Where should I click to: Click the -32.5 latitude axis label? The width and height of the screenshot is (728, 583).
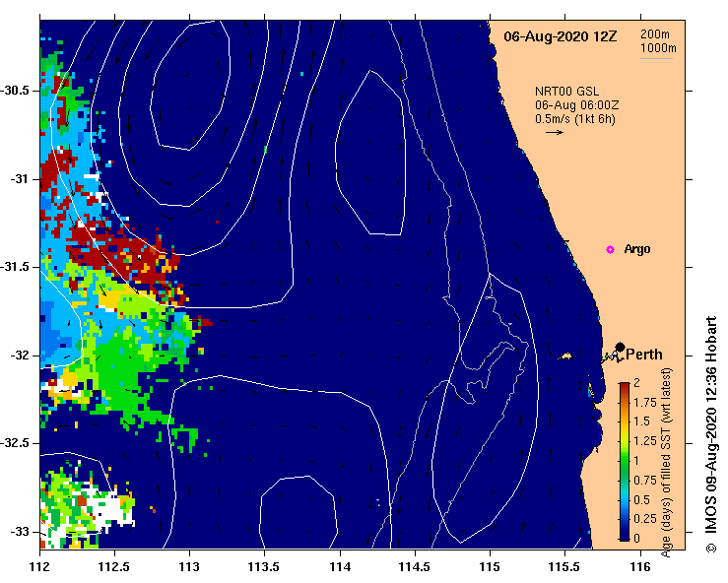coord(15,443)
